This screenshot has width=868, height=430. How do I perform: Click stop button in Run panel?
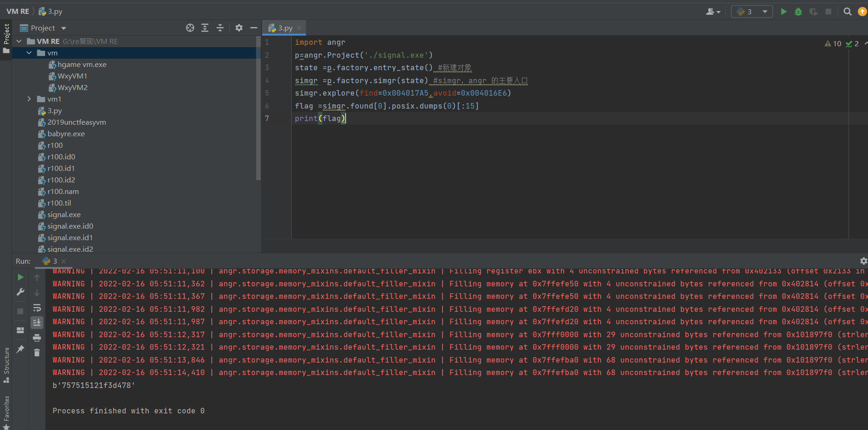[20, 311]
